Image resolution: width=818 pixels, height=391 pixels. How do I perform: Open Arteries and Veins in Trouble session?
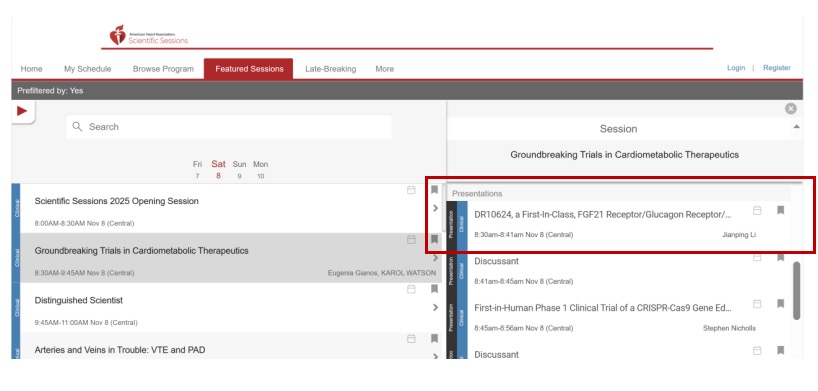point(120,350)
